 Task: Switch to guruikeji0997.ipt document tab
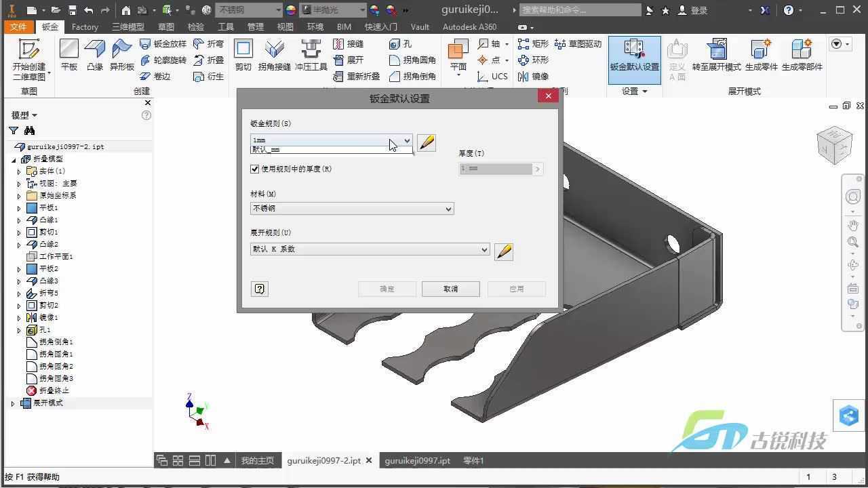point(417,461)
